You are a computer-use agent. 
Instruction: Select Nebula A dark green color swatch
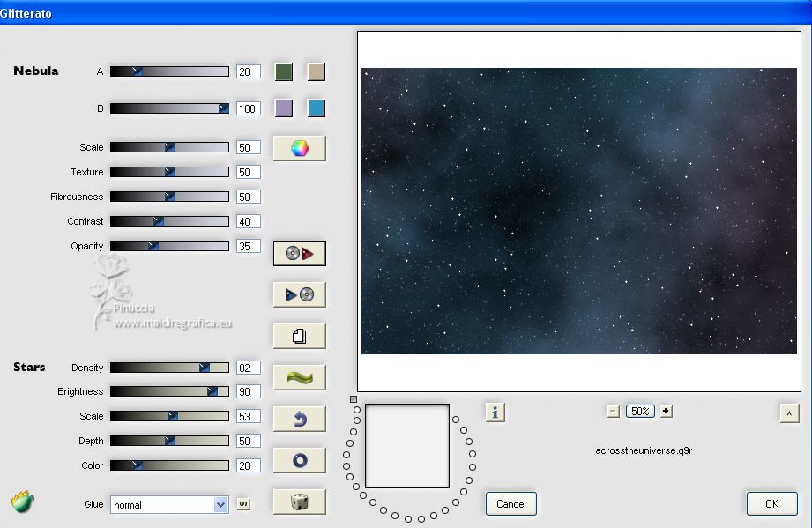click(284, 72)
